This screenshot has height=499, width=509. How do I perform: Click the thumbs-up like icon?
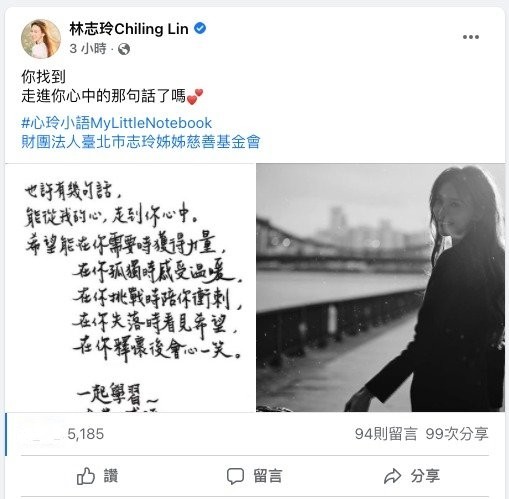pos(86,476)
